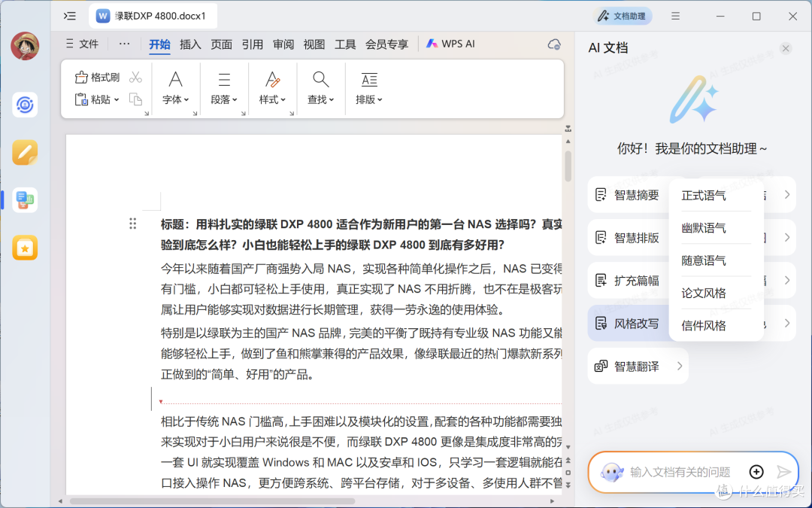This screenshot has width=812, height=508.
Task: Click the send message arrow icon
Action: (784, 471)
